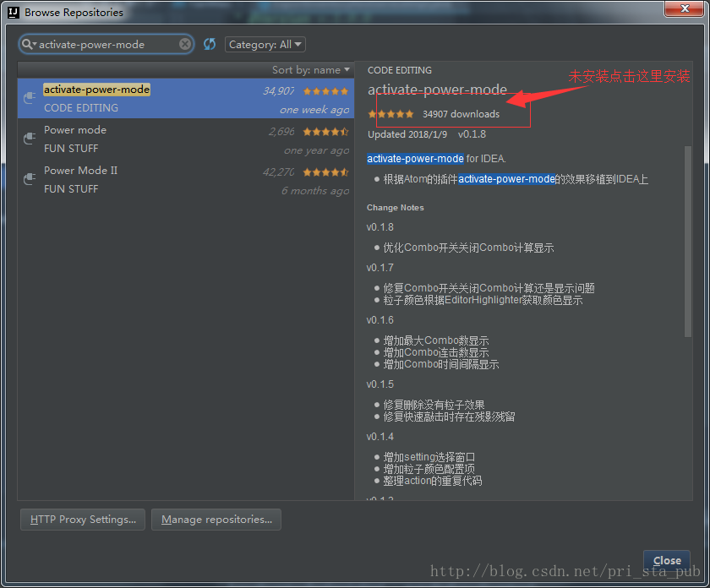710x588 pixels.
Task: Click star rating in Power mode row
Action: pos(325,132)
